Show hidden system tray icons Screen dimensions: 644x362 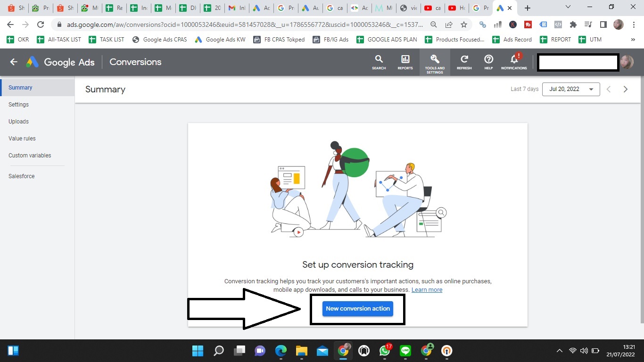559,351
